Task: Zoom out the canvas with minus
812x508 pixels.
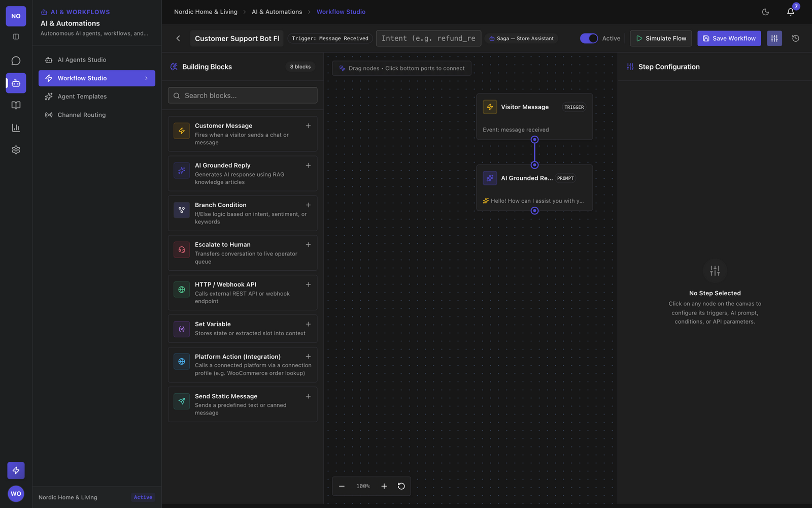Action: (342, 486)
